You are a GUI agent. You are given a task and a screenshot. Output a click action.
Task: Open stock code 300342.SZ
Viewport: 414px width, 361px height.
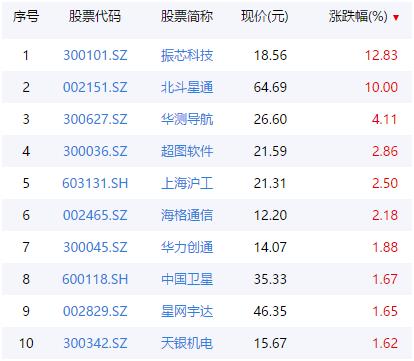point(95,343)
